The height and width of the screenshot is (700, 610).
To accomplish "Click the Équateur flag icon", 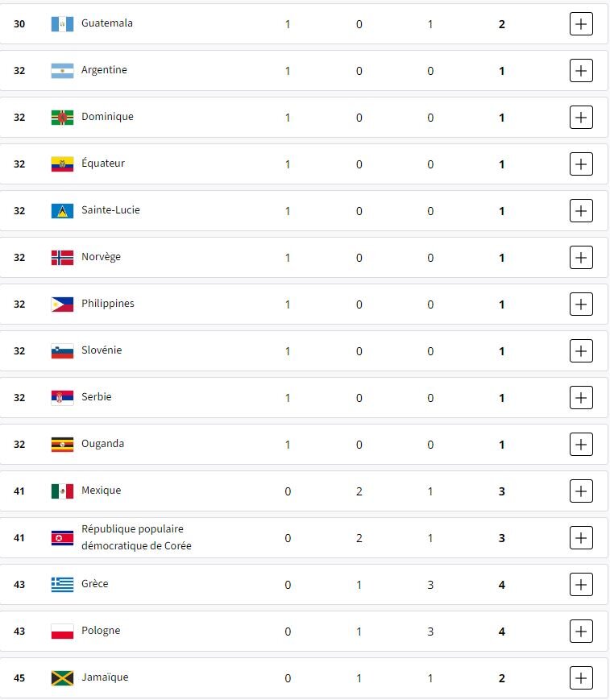I will coord(62,164).
